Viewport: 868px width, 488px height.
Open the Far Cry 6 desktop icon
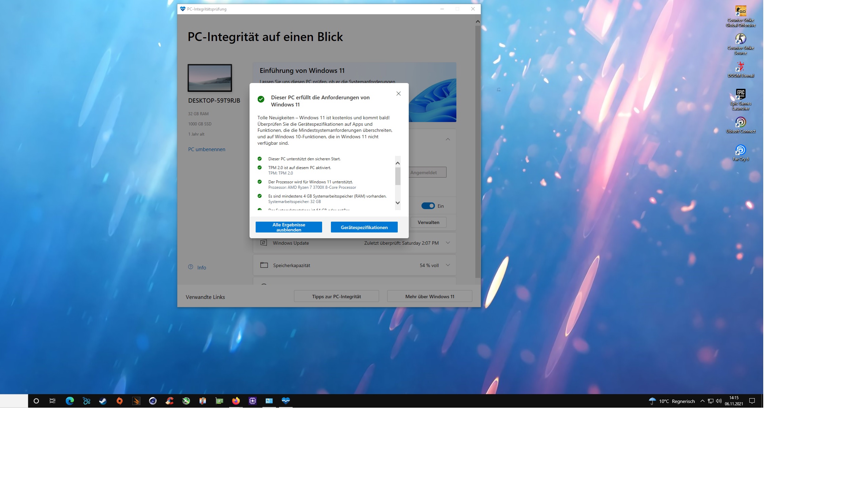[x=741, y=150]
